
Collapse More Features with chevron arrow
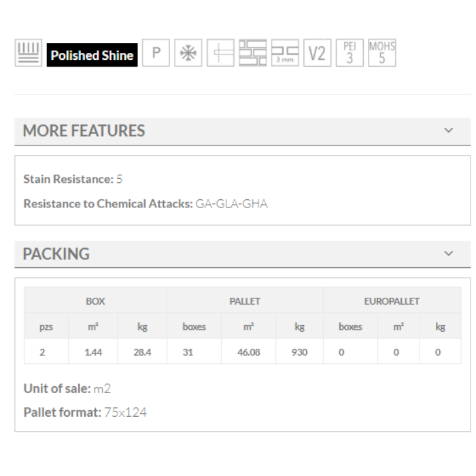(x=447, y=131)
